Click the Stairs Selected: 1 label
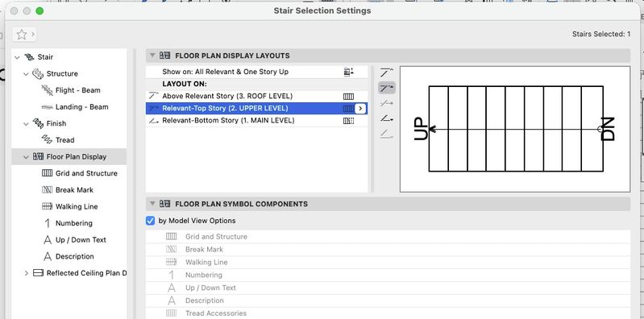Viewport: 644px width, 319px height. 601,34
